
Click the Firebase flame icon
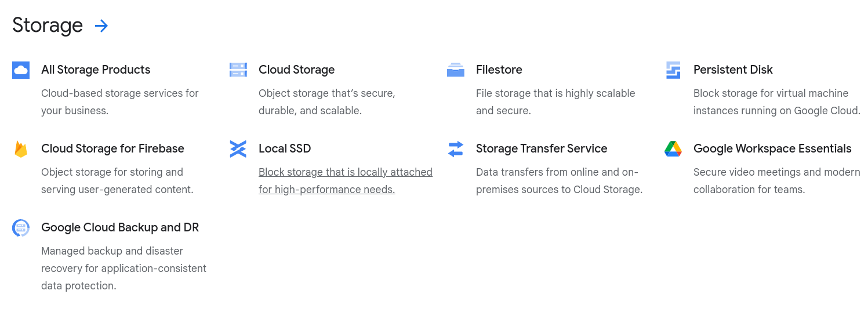click(x=21, y=149)
